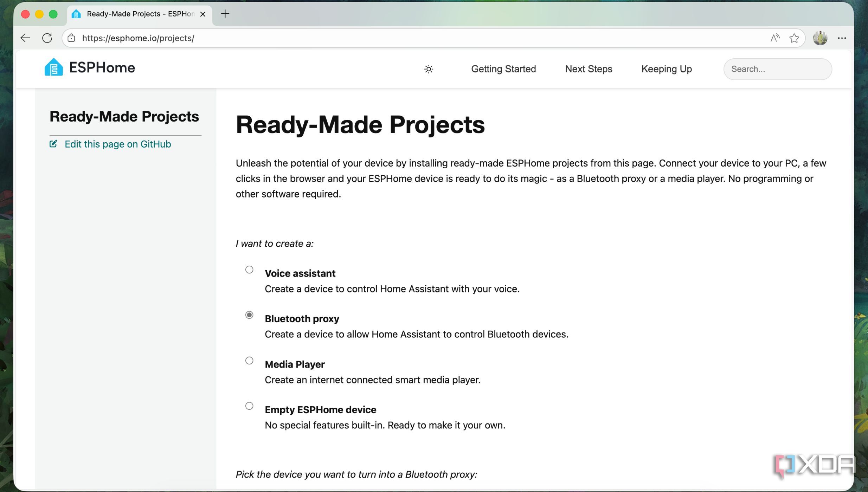
Task: Reload the page with refresh icon
Action: point(47,38)
